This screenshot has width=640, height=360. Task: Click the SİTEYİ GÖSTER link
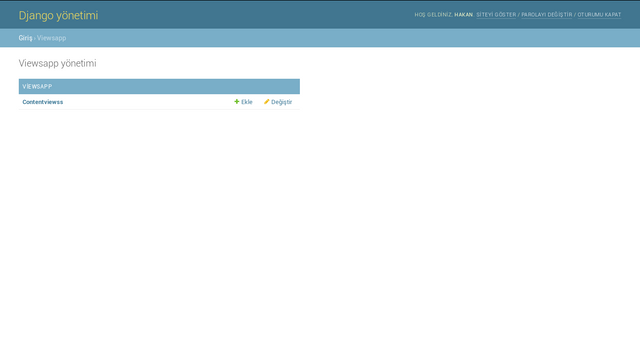(496, 15)
